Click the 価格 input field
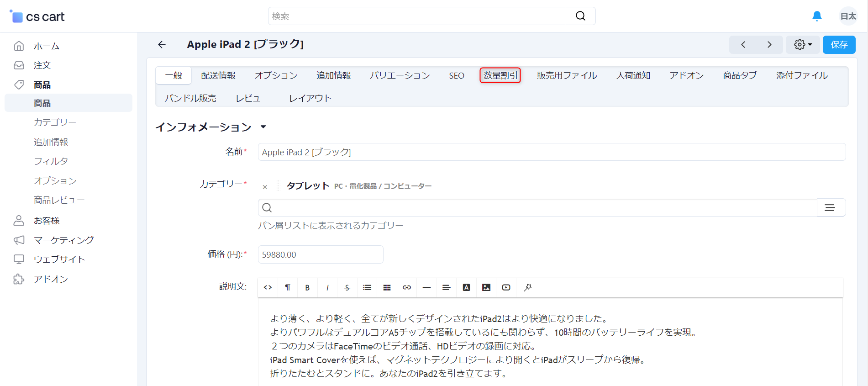 point(321,254)
